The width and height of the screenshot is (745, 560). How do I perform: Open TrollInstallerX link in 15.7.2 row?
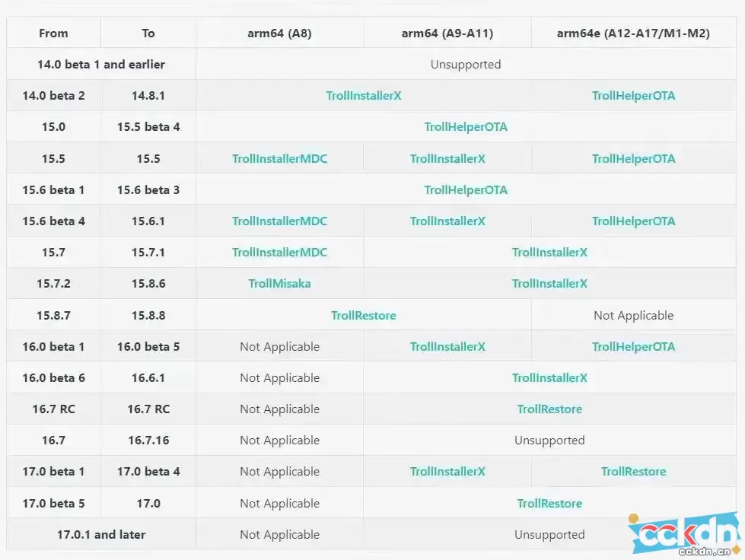click(x=549, y=284)
